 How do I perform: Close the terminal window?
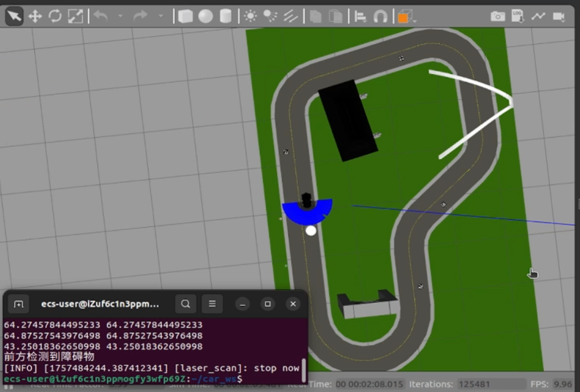[293, 304]
